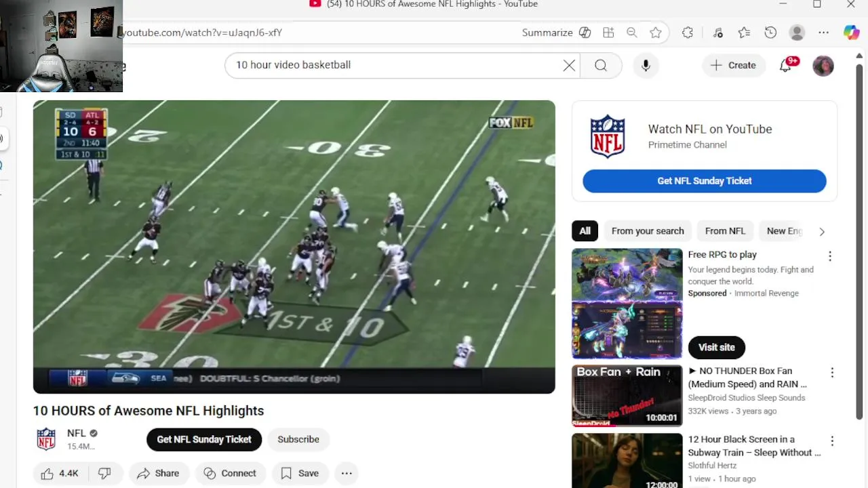Click the media control music note icon
This screenshot has width=868, height=488.
[x=718, y=33]
